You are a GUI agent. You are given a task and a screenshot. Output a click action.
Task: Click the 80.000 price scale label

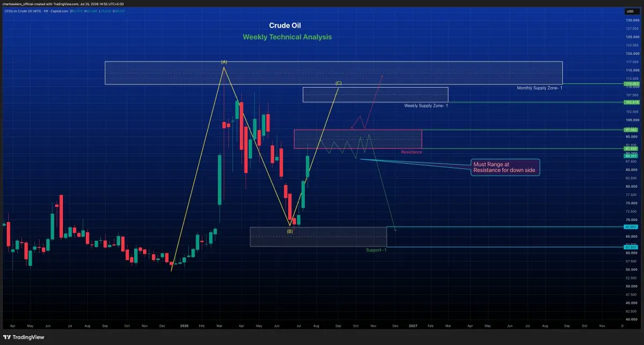[631, 186]
